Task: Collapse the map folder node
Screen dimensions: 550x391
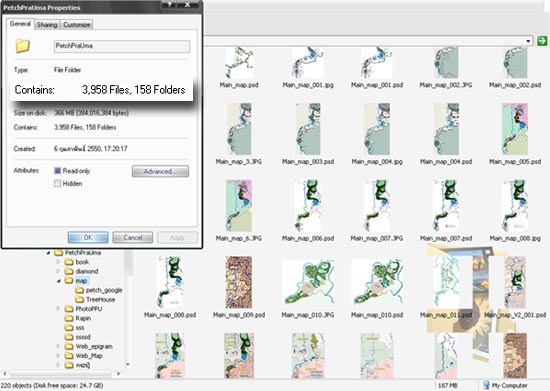Action: 59,281
